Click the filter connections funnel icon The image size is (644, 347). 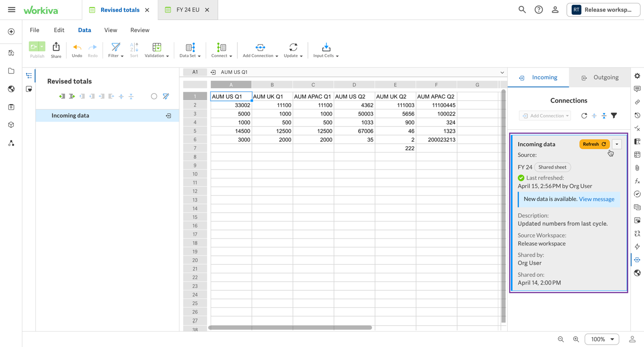coord(614,116)
